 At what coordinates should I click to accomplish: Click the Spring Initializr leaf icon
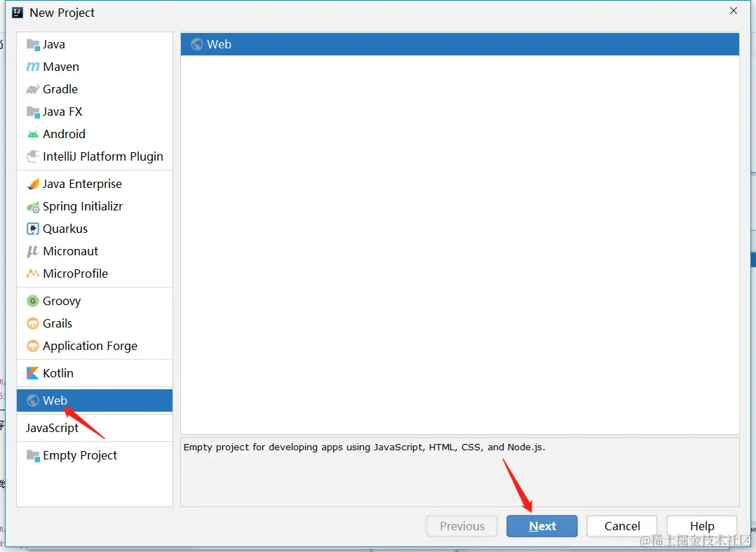coord(33,207)
